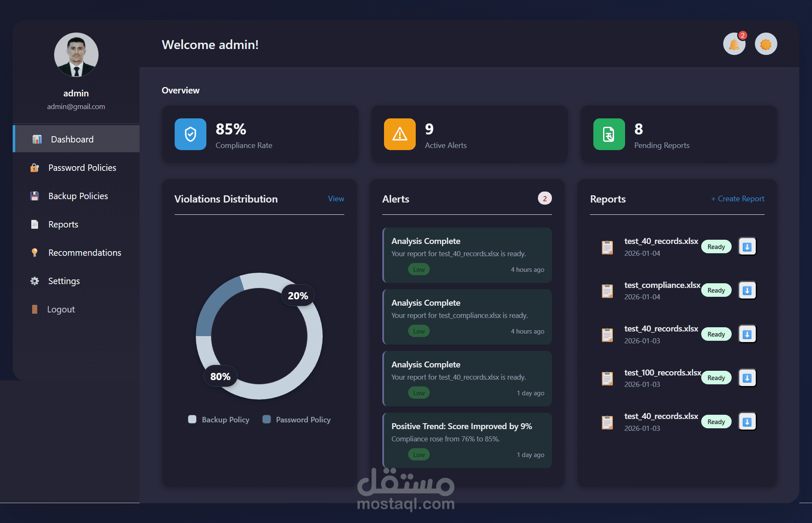Go to Backup Policies in the sidebar
The width and height of the screenshot is (812, 523).
tap(78, 196)
